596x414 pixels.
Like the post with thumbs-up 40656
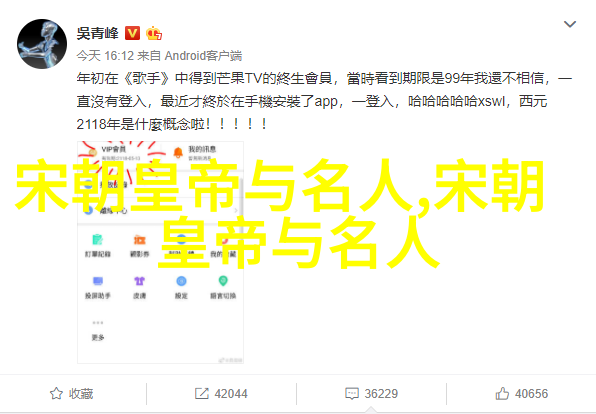point(502,393)
